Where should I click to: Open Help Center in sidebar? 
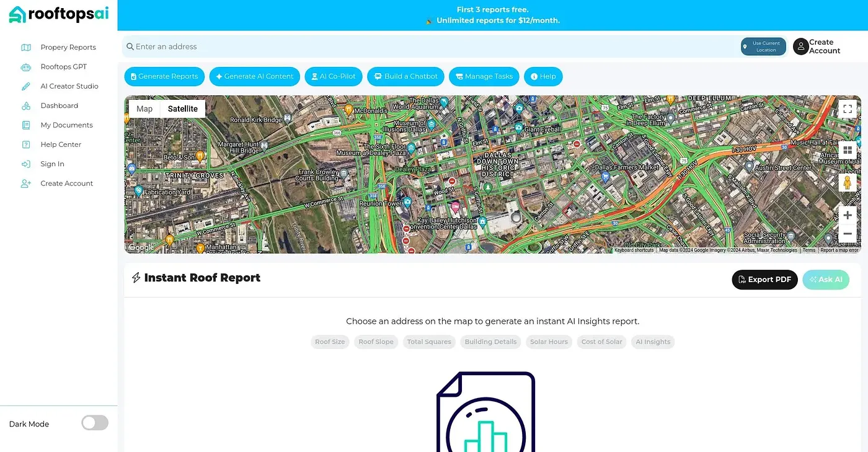point(61,144)
